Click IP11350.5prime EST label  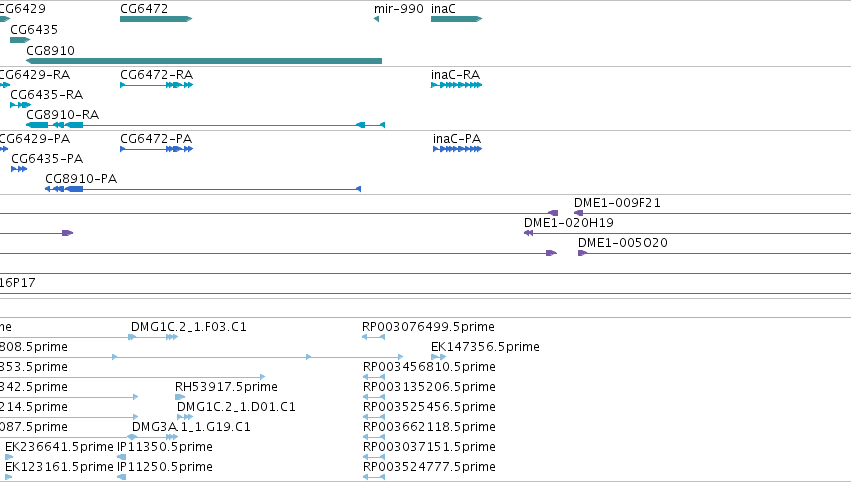pos(165,447)
